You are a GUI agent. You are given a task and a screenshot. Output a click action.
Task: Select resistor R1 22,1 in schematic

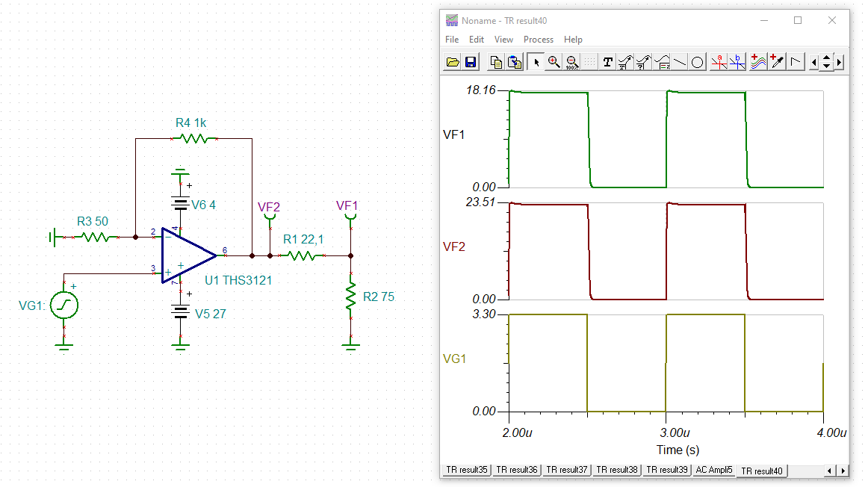[302, 255]
